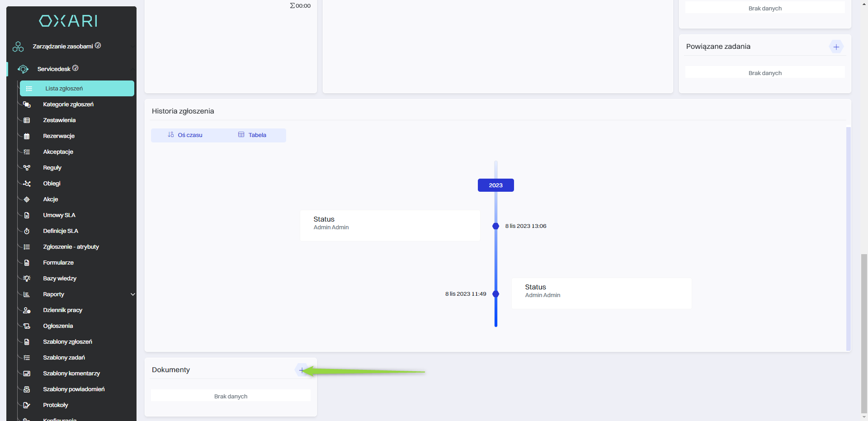
Task: Open Kategorie zgłoszeń menu item
Action: pyautogui.click(x=68, y=104)
